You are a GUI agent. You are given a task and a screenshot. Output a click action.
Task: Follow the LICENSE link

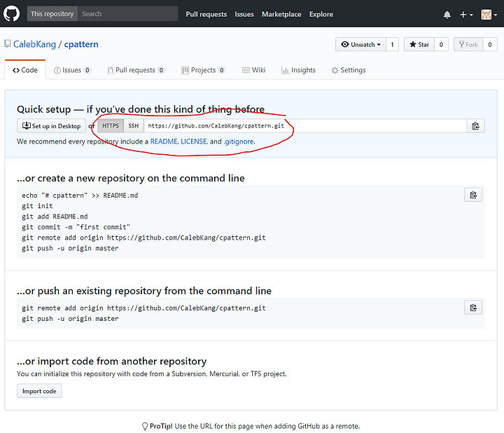point(193,142)
